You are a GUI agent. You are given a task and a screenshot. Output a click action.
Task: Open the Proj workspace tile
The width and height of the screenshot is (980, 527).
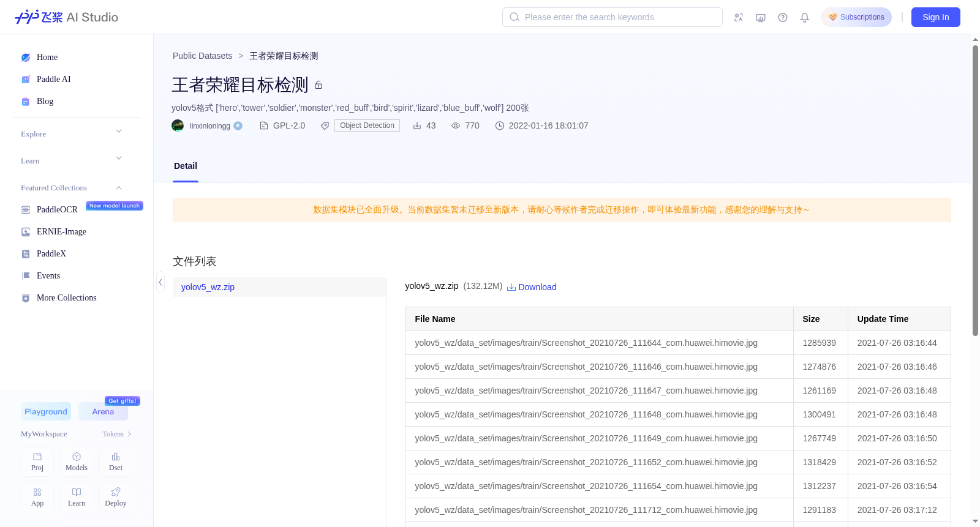click(x=37, y=462)
